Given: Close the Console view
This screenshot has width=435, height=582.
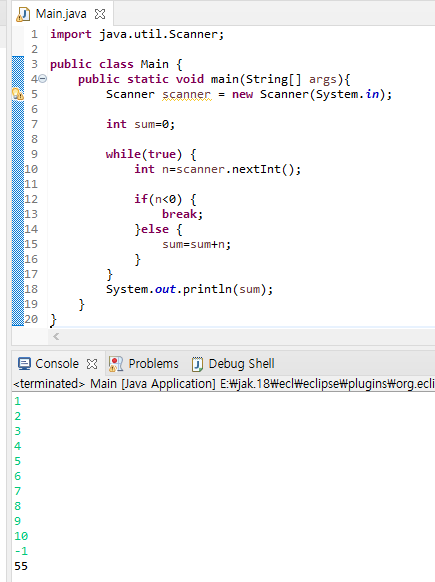Looking at the screenshot, I should pyautogui.click(x=92, y=364).
